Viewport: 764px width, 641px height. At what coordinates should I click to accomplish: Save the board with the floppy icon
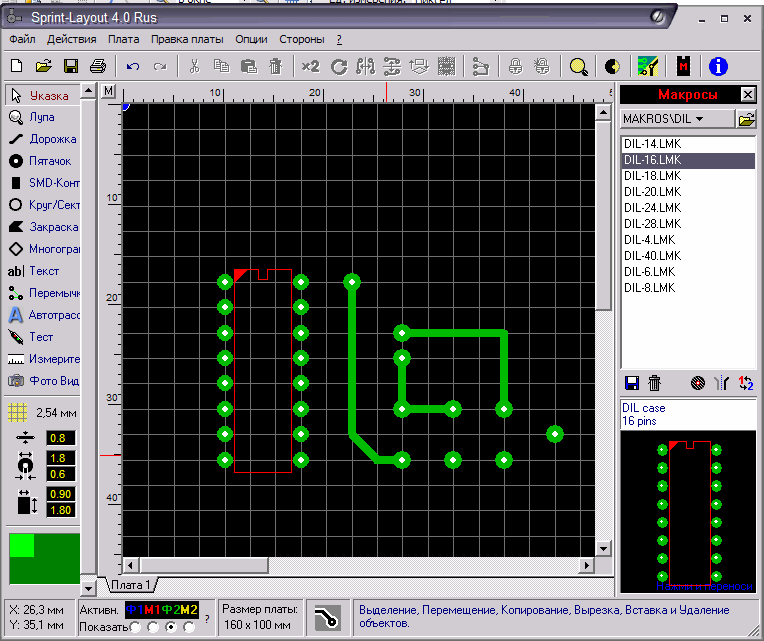(x=71, y=66)
